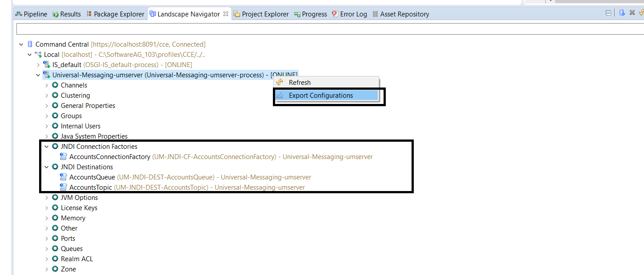This screenshot has width=644, height=275.
Task: Open the Project Explorer tab
Action: point(261,14)
